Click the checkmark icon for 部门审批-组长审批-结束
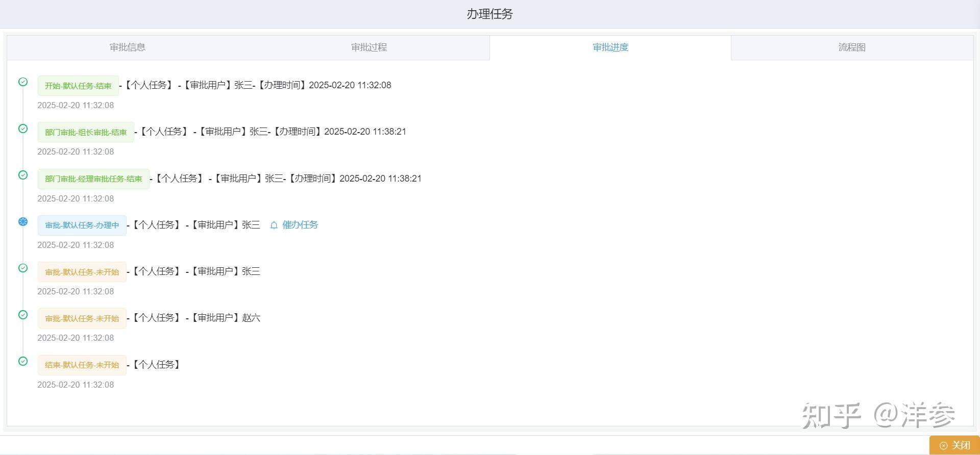 click(23, 129)
